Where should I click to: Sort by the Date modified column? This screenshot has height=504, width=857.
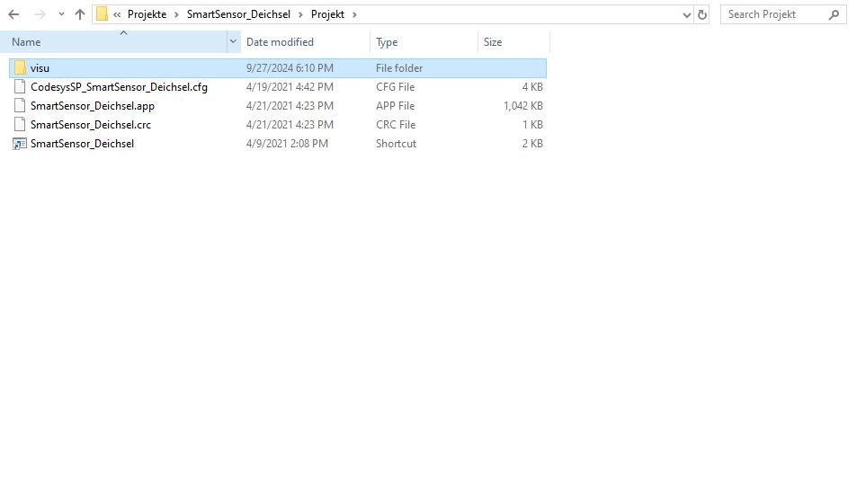tap(305, 42)
